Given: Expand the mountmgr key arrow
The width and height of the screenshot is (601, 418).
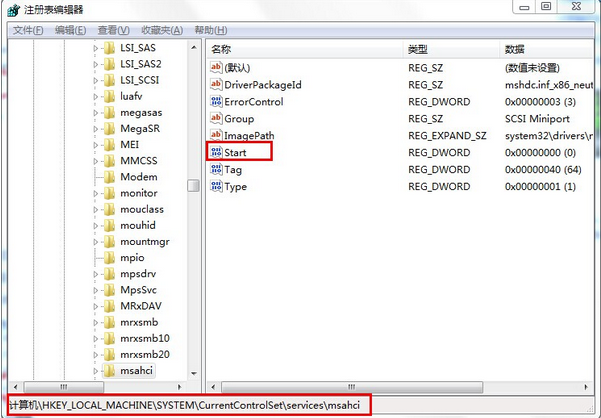Looking at the screenshot, I should coord(96,242).
